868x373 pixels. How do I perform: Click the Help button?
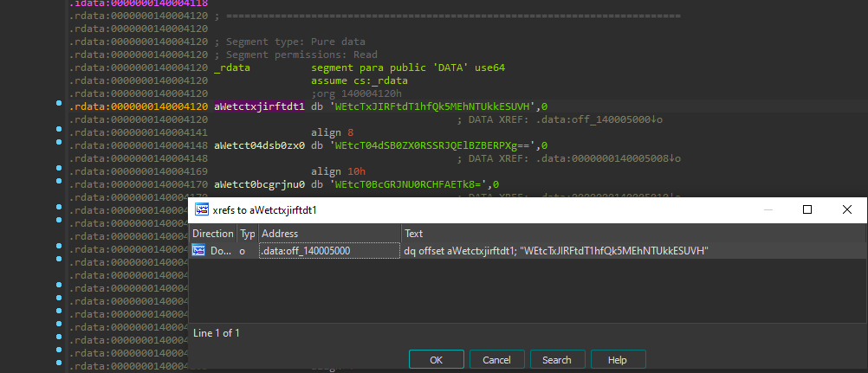pyautogui.click(x=617, y=360)
